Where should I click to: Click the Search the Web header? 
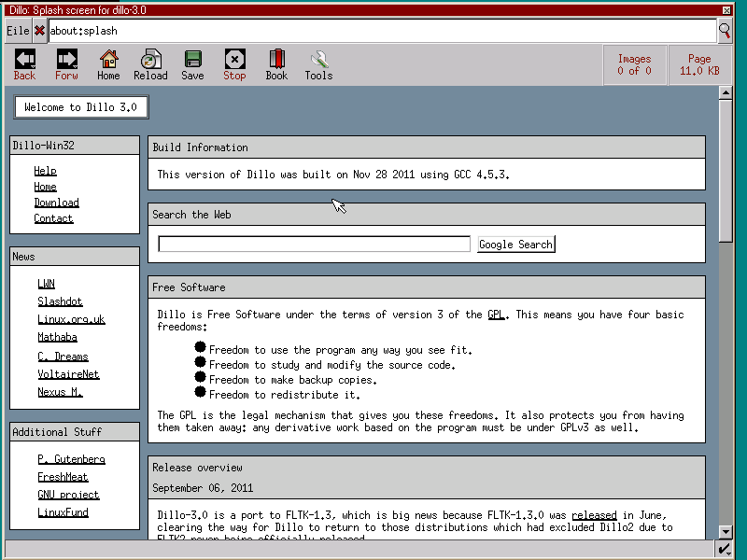(427, 215)
